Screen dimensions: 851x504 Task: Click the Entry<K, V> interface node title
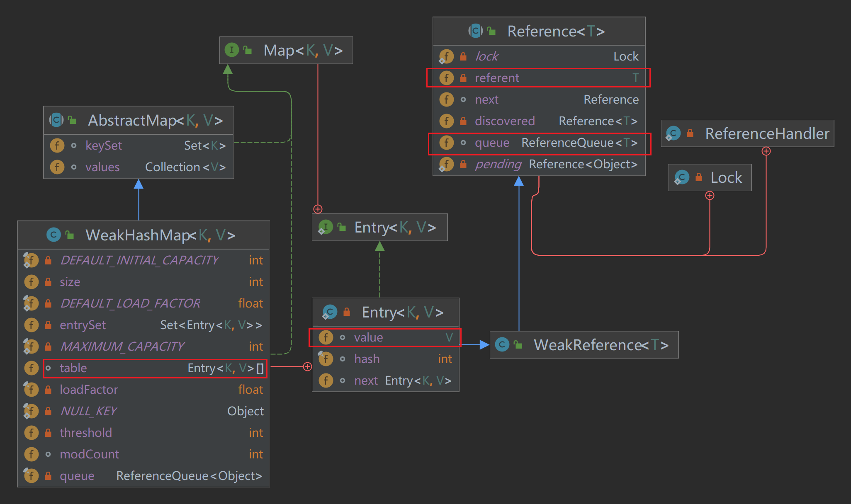click(x=394, y=227)
